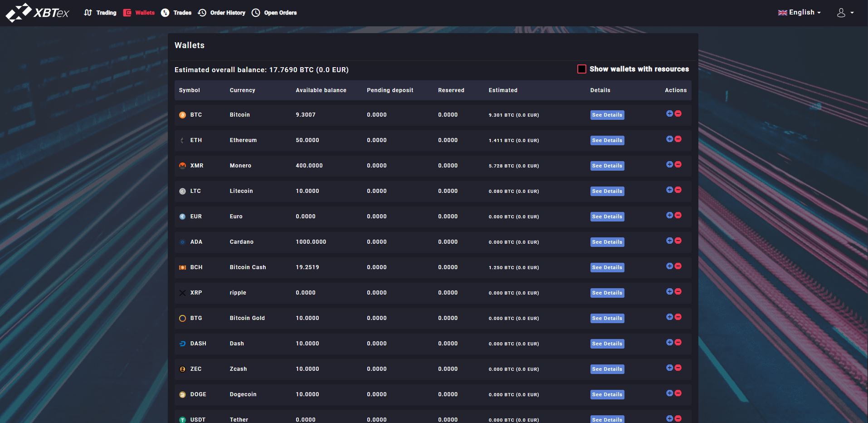The height and width of the screenshot is (423, 868).
Task: Click the Estimated overall balance text
Action: (262, 70)
